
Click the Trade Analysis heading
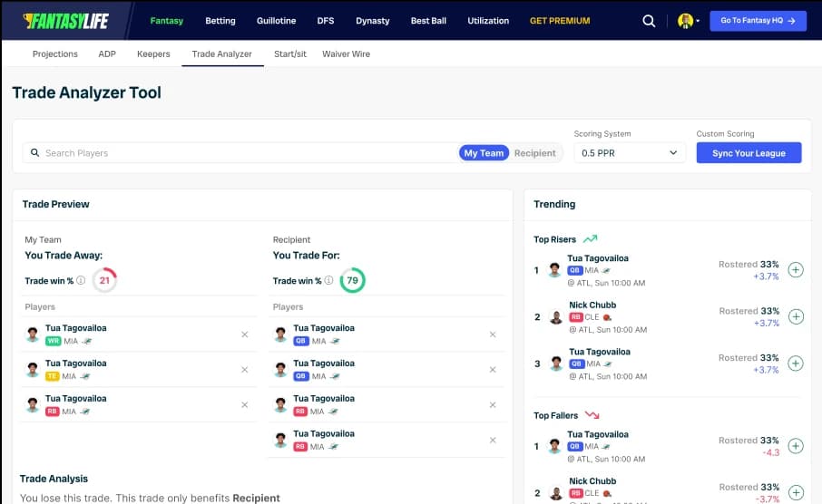(x=54, y=479)
